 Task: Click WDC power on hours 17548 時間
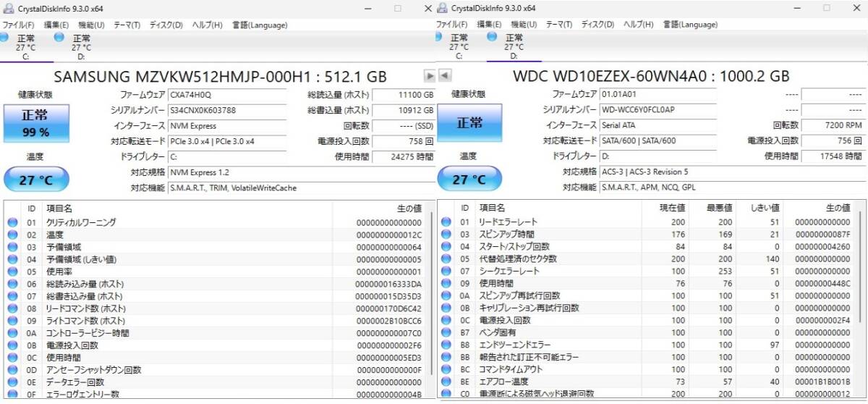(833, 156)
